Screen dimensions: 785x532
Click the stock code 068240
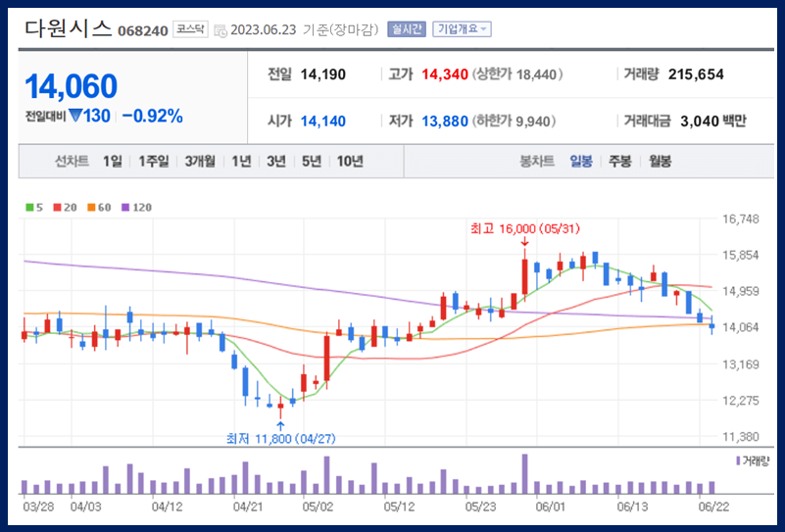[x=143, y=31]
